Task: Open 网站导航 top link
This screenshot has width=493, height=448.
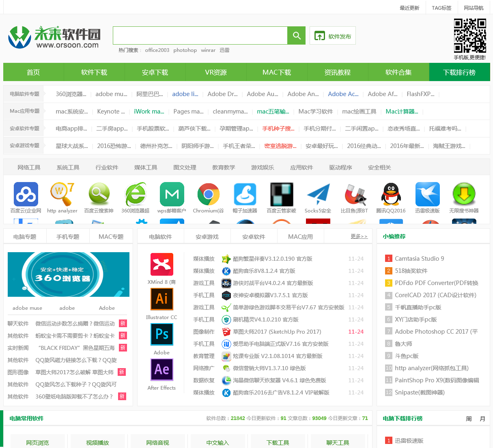Action: [474, 8]
